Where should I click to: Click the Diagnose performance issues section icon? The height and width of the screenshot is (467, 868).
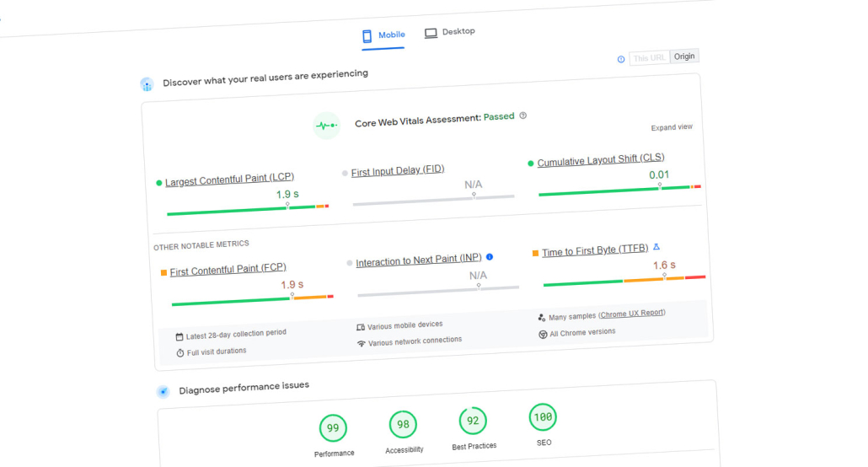(163, 392)
